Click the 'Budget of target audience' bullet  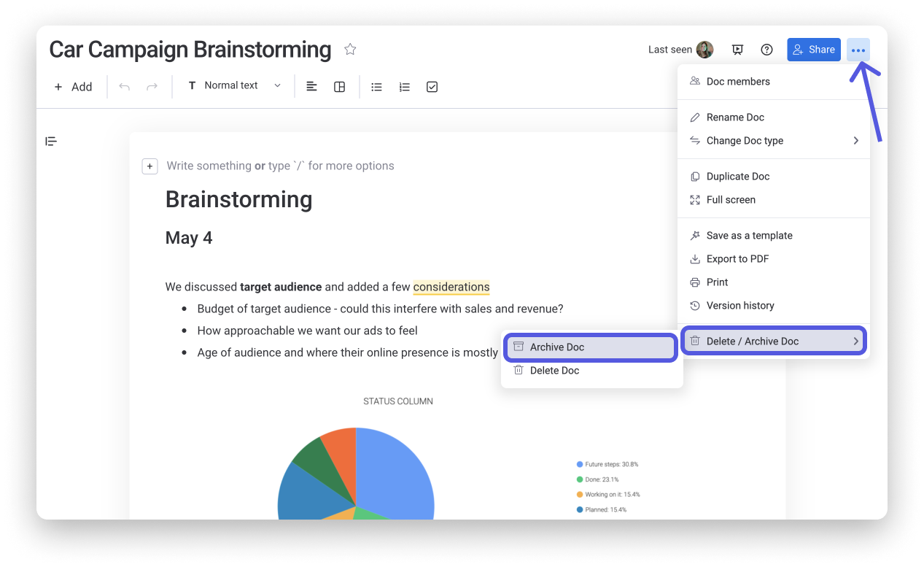[380, 309]
